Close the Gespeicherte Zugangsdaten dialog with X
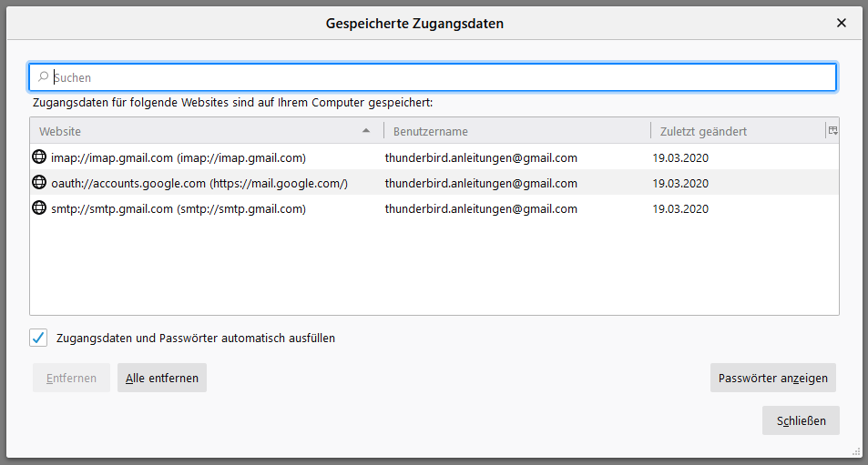Screen dimensions: 868x465 click(x=842, y=24)
